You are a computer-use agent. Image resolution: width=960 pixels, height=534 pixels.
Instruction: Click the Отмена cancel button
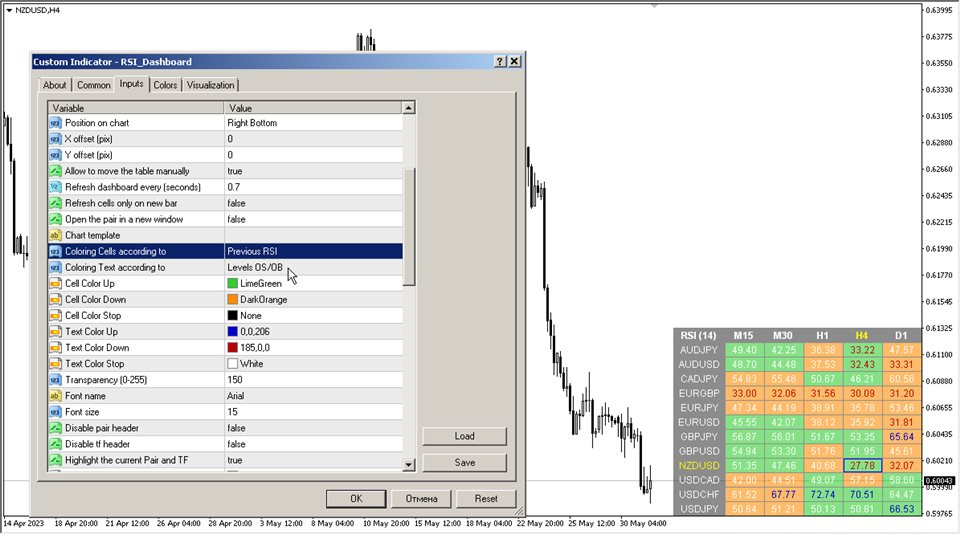(421, 498)
